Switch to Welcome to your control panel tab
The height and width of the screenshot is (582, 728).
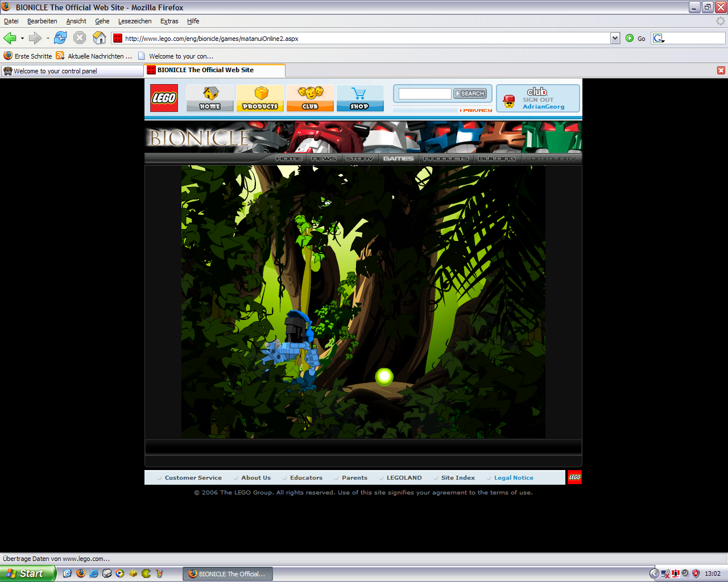click(72, 71)
